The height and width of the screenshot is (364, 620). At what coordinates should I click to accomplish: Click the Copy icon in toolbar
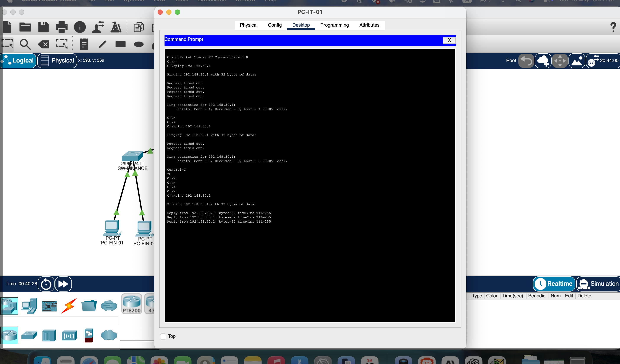[x=139, y=27]
